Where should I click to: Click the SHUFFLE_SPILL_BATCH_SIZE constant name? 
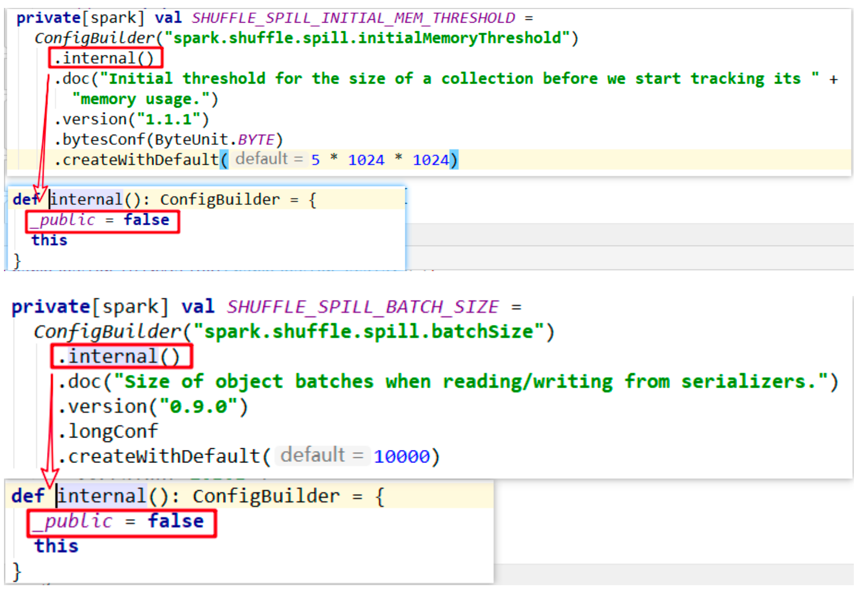tap(362, 307)
